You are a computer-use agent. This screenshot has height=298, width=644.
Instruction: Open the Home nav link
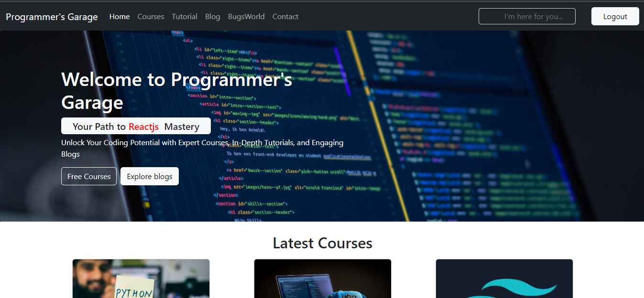(x=120, y=16)
